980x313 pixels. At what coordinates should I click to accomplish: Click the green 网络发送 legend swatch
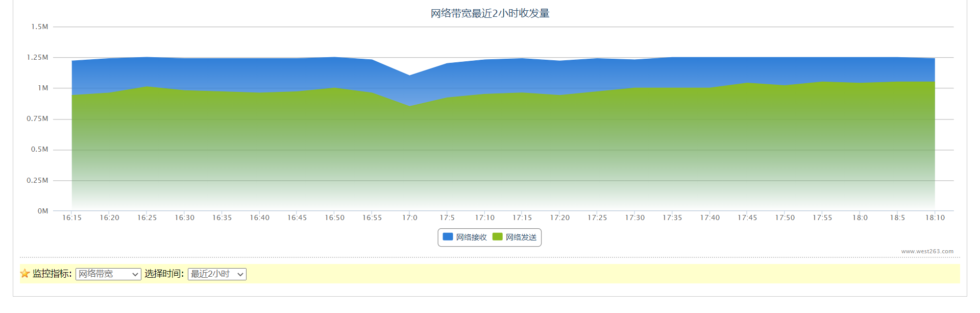[x=497, y=237]
